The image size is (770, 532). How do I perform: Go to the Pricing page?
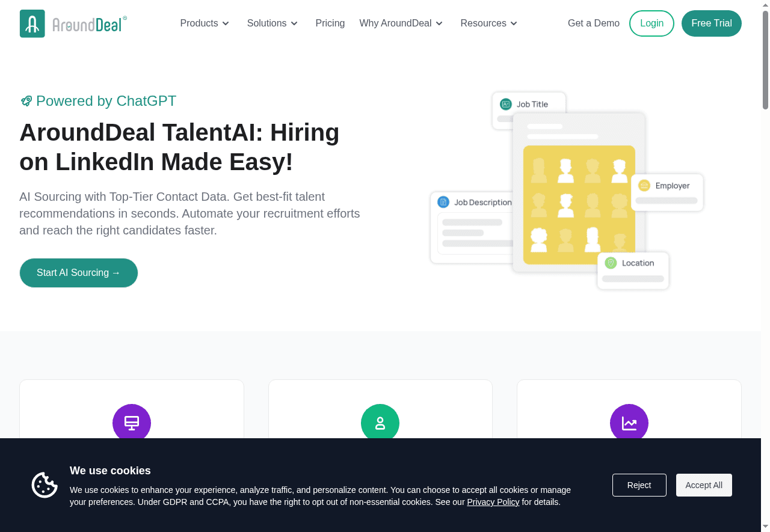point(330,23)
